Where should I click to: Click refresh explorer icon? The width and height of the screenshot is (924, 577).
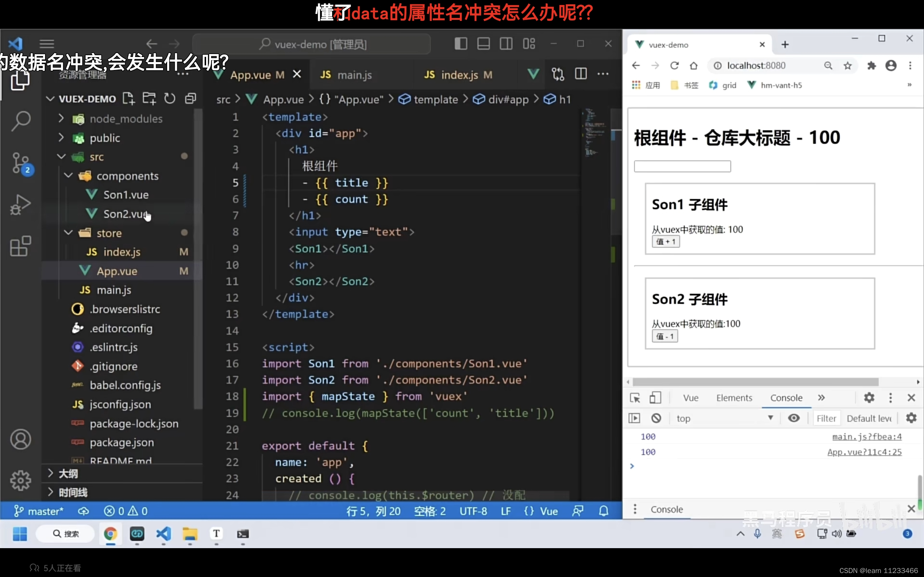170,99
